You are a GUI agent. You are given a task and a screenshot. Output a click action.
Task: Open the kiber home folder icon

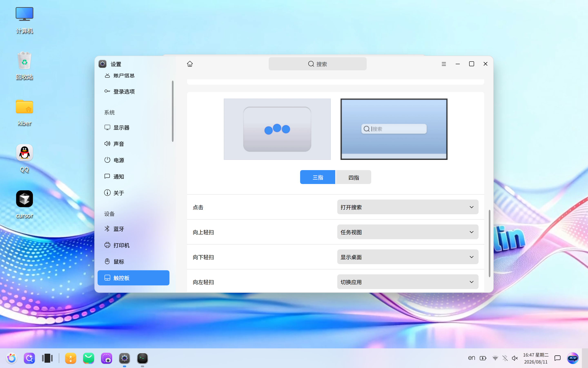point(24,112)
